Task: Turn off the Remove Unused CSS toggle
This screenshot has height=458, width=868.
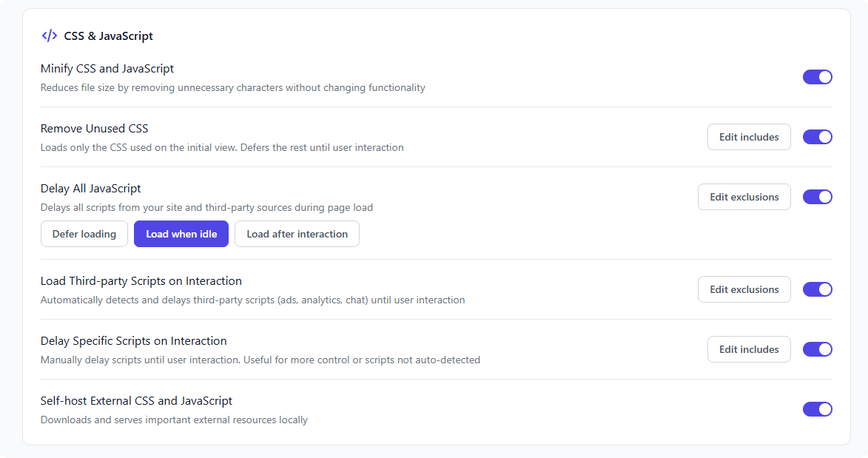Action: coord(817,137)
